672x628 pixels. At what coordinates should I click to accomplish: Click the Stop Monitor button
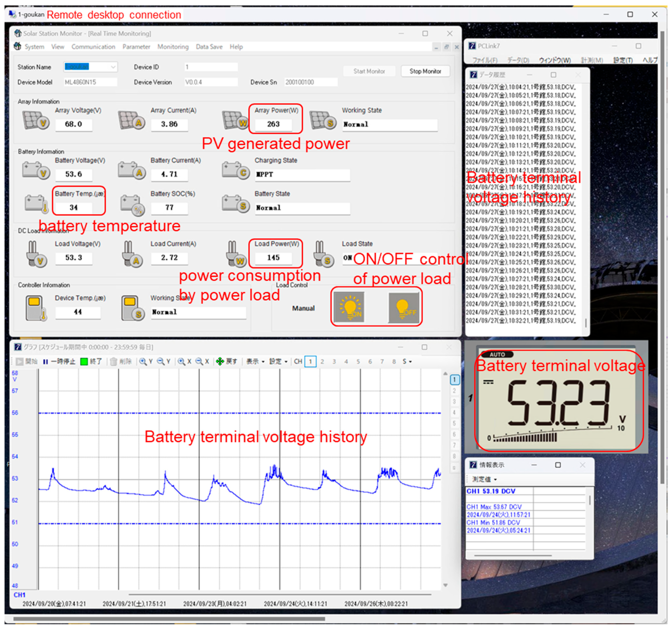click(x=425, y=71)
